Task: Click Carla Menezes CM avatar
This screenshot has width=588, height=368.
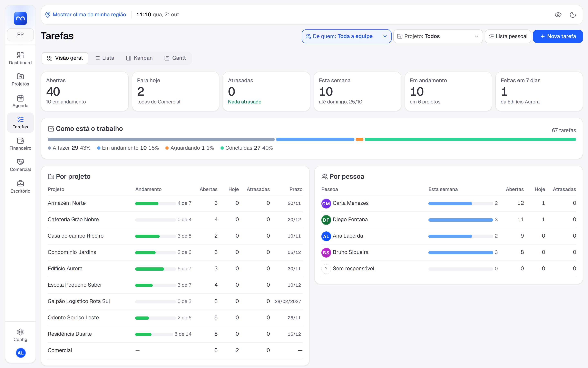Action: pyautogui.click(x=326, y=203)
